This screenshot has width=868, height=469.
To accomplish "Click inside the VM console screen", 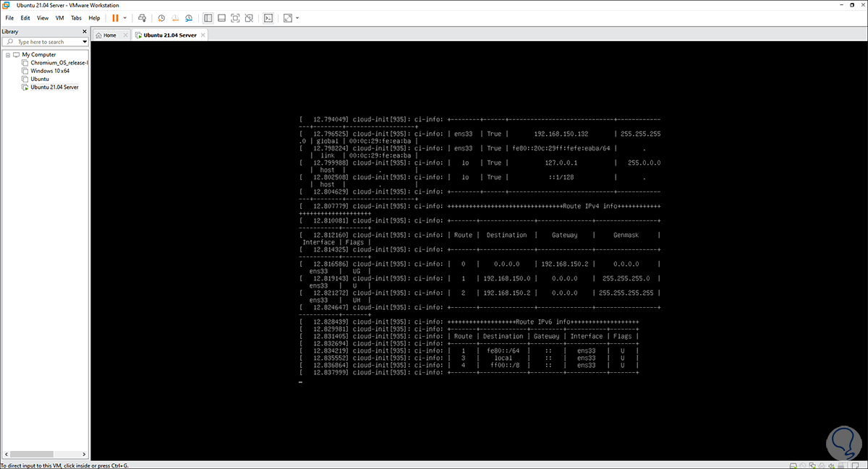I will (x=479, y=249).
